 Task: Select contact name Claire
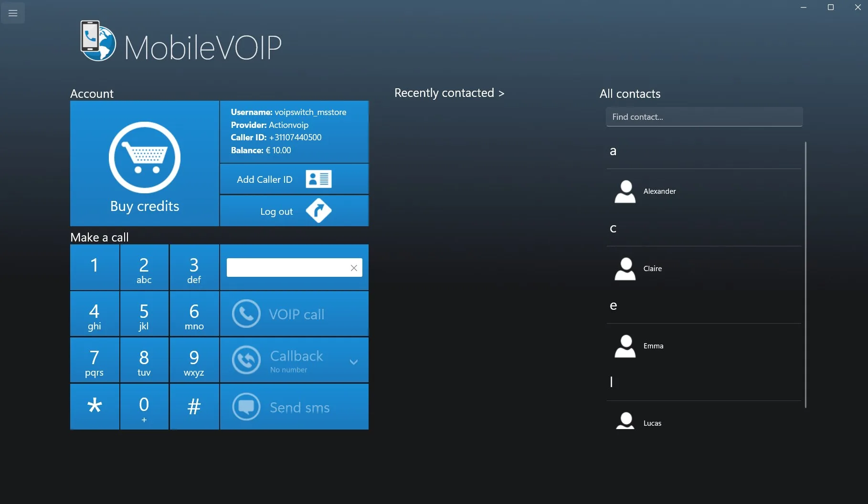652,269
